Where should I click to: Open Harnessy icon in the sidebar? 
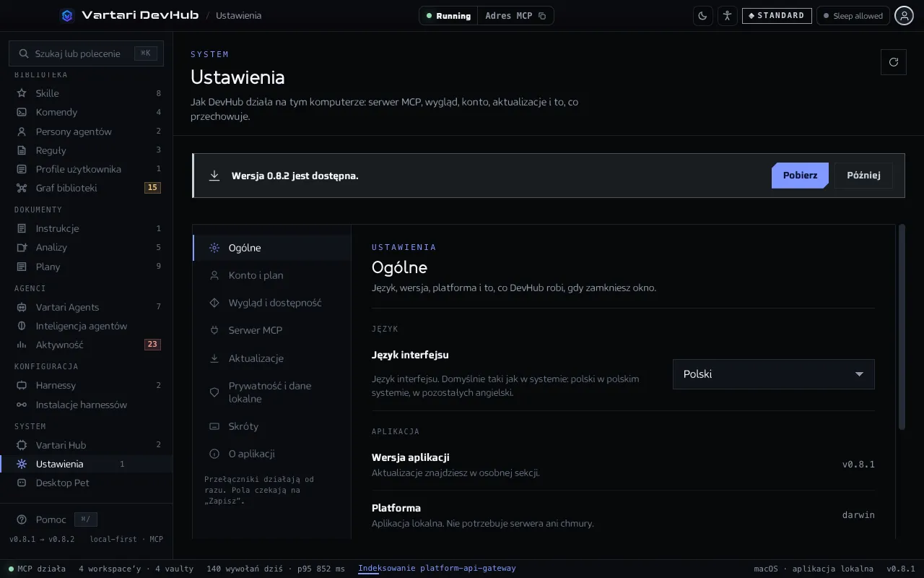click(22, 385)
